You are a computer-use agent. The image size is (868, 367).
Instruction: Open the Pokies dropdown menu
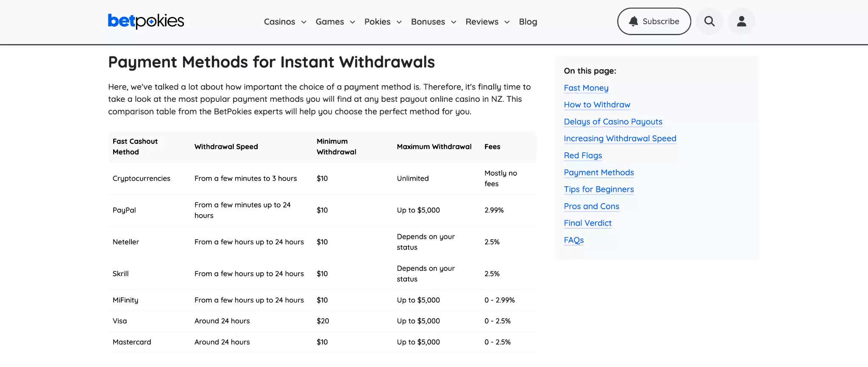383,22
